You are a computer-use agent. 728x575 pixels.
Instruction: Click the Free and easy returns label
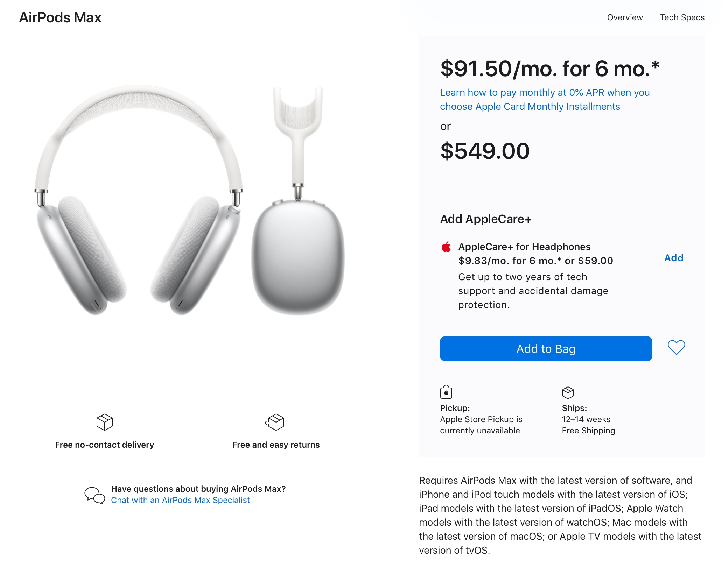click(x=276, y=445)
